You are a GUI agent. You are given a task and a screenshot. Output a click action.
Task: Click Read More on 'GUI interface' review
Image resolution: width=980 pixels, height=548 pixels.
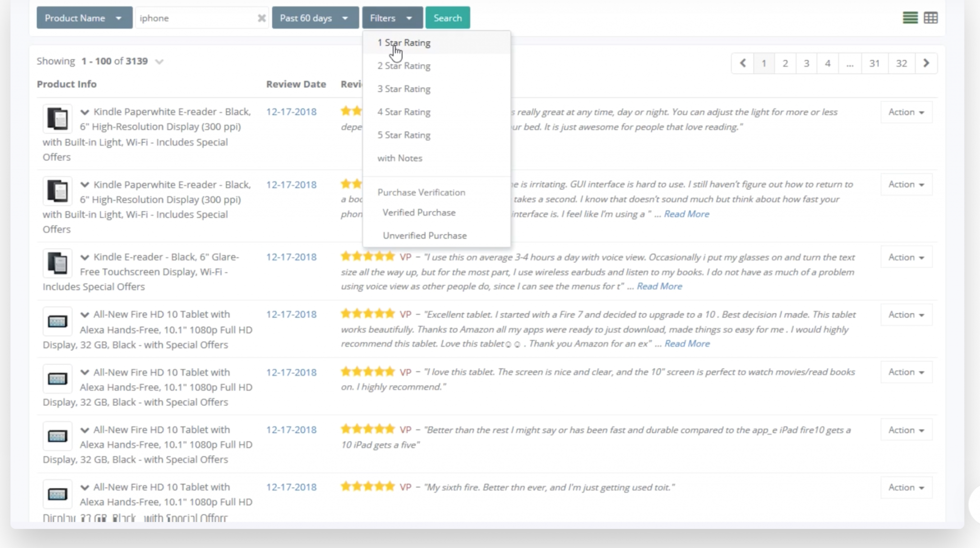(x=686, y=214)
